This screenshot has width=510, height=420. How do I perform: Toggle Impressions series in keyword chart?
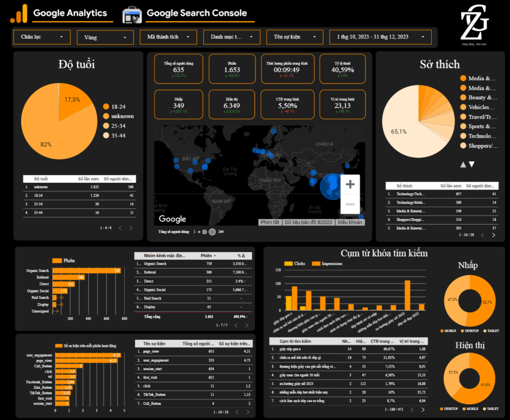(328, 264)
